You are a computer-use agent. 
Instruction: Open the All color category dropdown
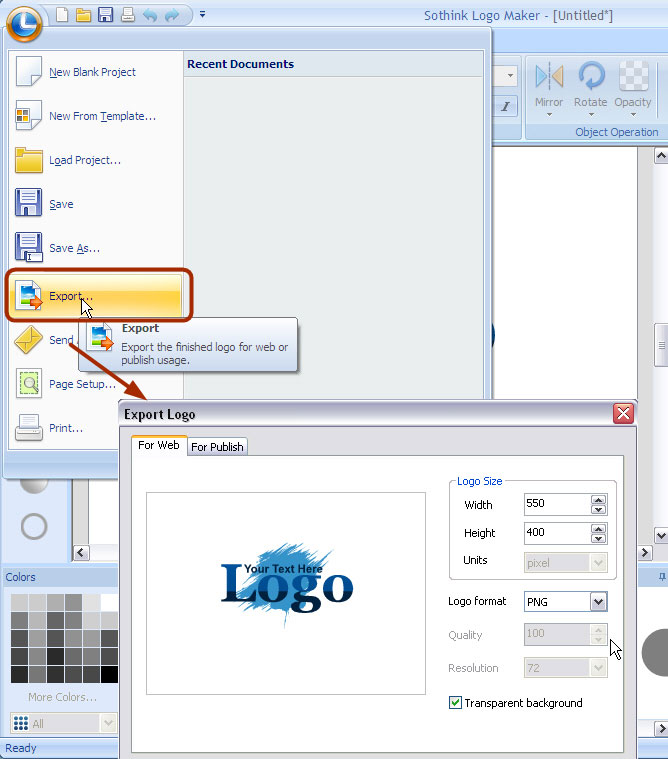[63, 723]
